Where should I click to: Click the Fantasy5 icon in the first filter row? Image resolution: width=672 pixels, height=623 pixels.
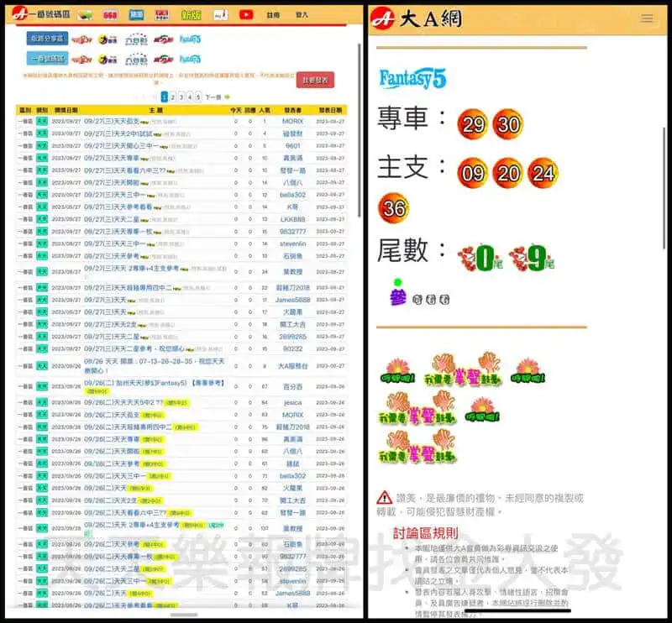(x=191, y=39)
